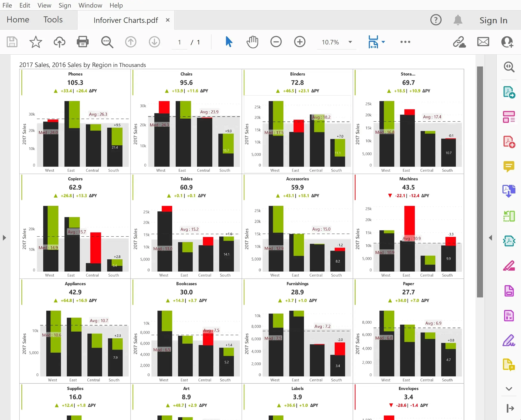
Task: Open Create PDF tool in sidebar
Action: pos(509,142)
